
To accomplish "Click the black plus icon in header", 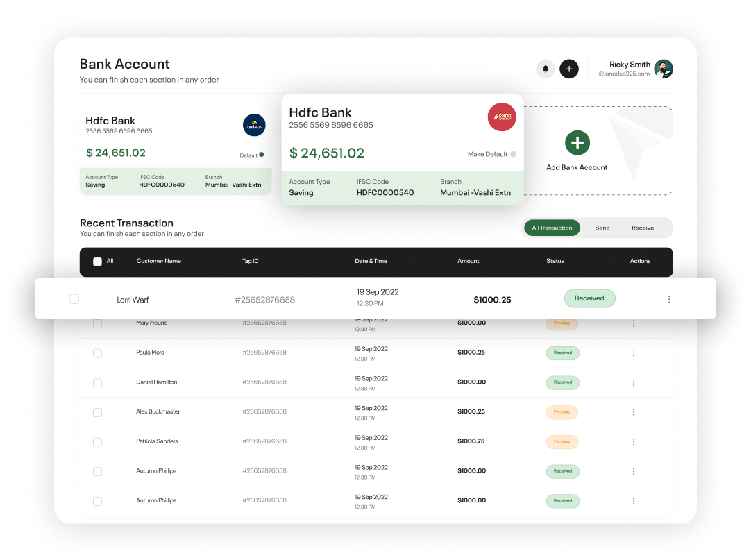I will [x=569, y=69].
